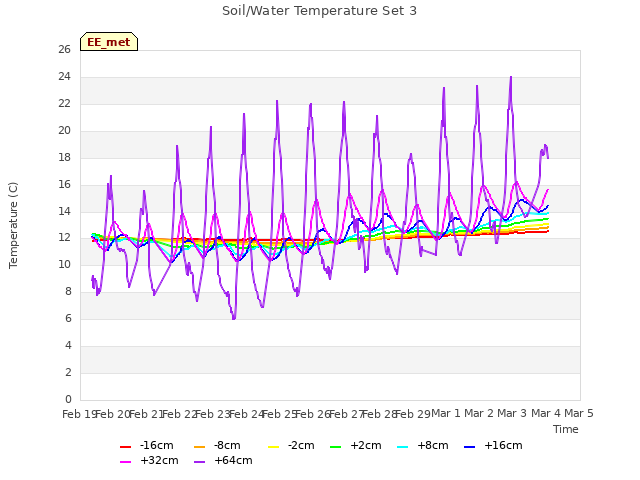Click the lowest +64cm dip near Feb 23
640x480 pixels.
pyautogui.click(x=234, y=318)
